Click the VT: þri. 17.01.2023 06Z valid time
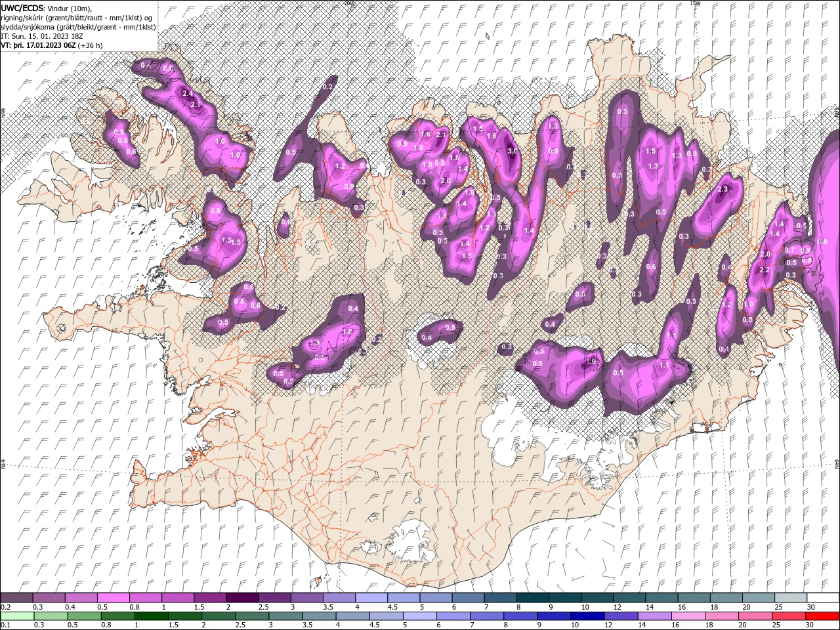 (x=38, y=45)
